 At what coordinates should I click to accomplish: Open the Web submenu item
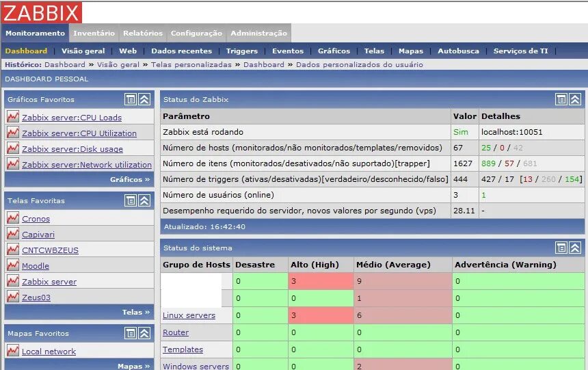pyautogui.click(x=128, y=51)
